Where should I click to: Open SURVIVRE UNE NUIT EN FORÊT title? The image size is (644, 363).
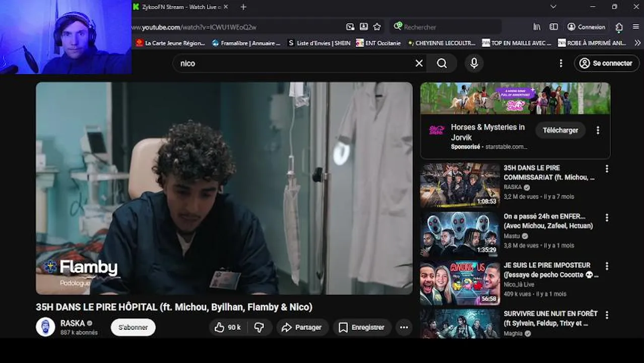550,318
